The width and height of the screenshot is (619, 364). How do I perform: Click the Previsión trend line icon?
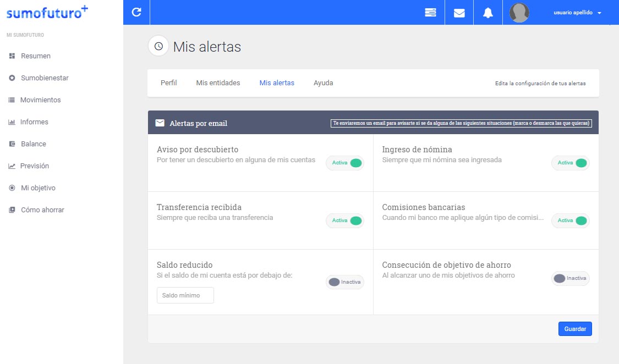click(12, 166)
